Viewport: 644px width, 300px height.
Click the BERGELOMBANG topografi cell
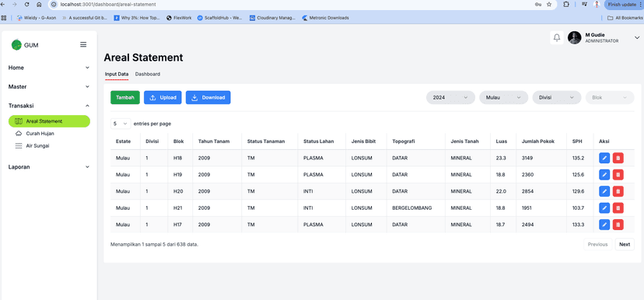pos(412,208)
